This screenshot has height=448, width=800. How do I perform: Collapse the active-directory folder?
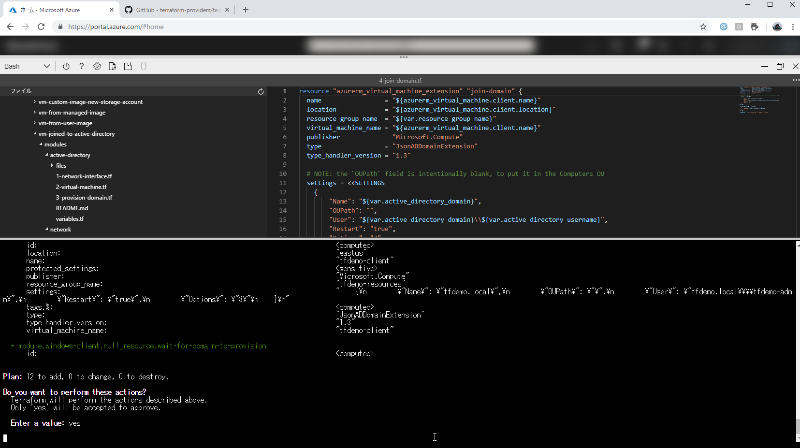[x=46, y=155]
